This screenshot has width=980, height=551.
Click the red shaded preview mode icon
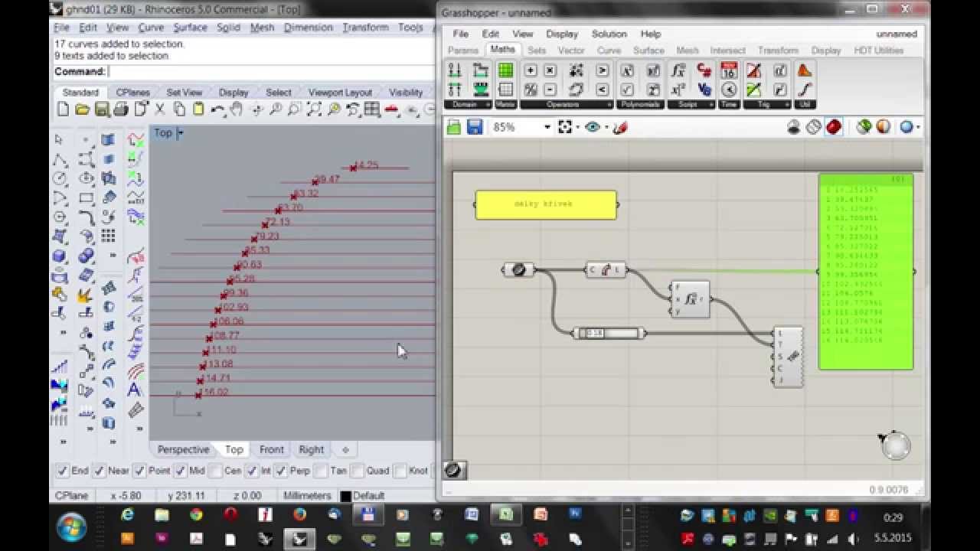[x=834, y=127]
